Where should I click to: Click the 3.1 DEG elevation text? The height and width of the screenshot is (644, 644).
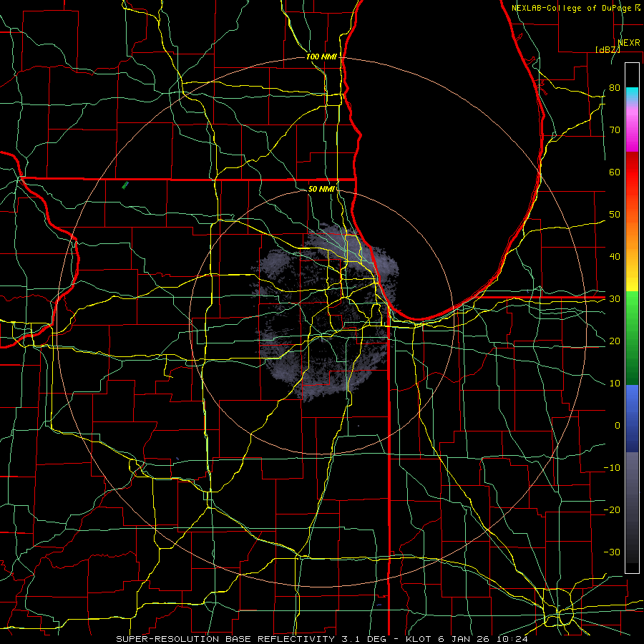click(364, 639)
